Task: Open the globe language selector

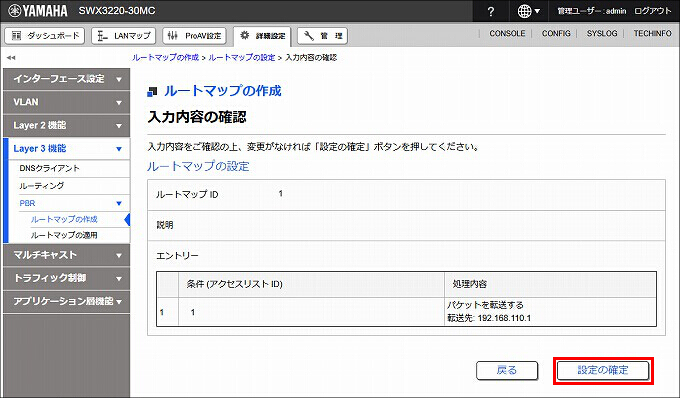Action: point(529,11)
